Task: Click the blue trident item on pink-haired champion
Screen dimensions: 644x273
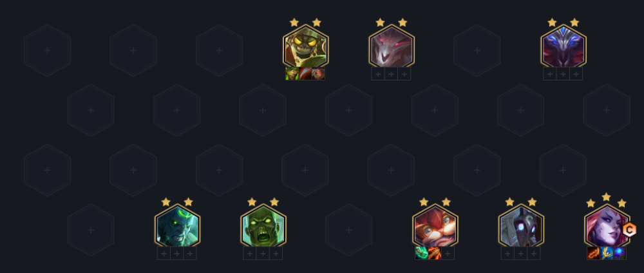Action: (x=607, y=253)
